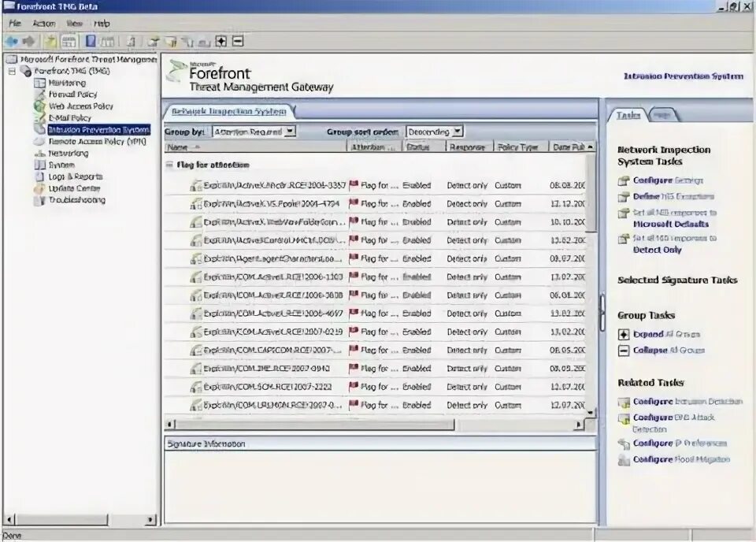Screen dimensions: 756x542
Task: Open the View menu
Action: [x=74, y=23]
